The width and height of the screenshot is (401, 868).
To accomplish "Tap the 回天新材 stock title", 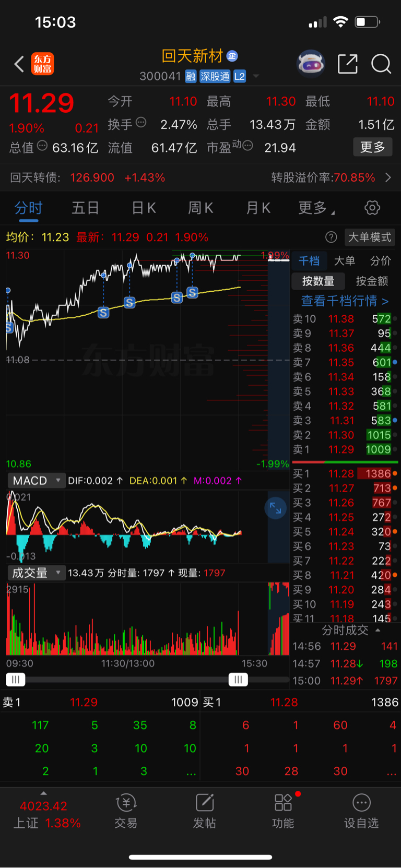I will pos(192,56).
